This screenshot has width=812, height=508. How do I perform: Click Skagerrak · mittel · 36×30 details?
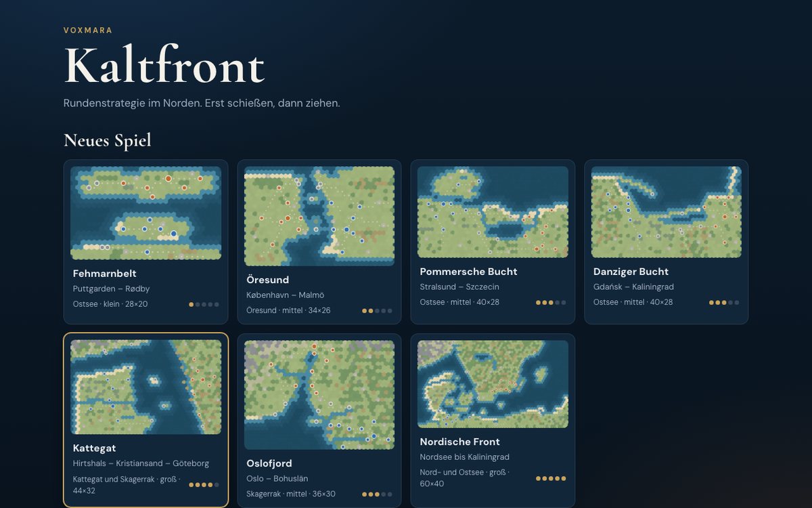291,494
